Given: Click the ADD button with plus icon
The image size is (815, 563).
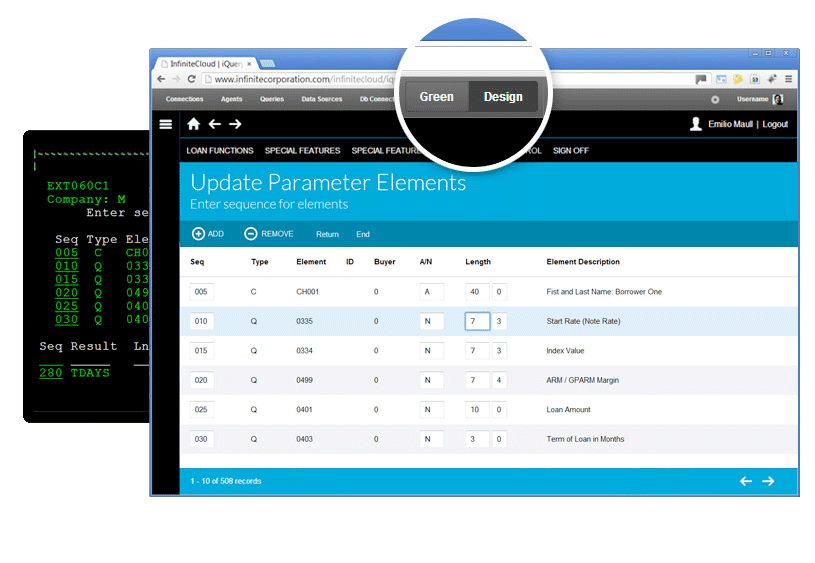Looking at the screenshot, I should pos(208,234).
